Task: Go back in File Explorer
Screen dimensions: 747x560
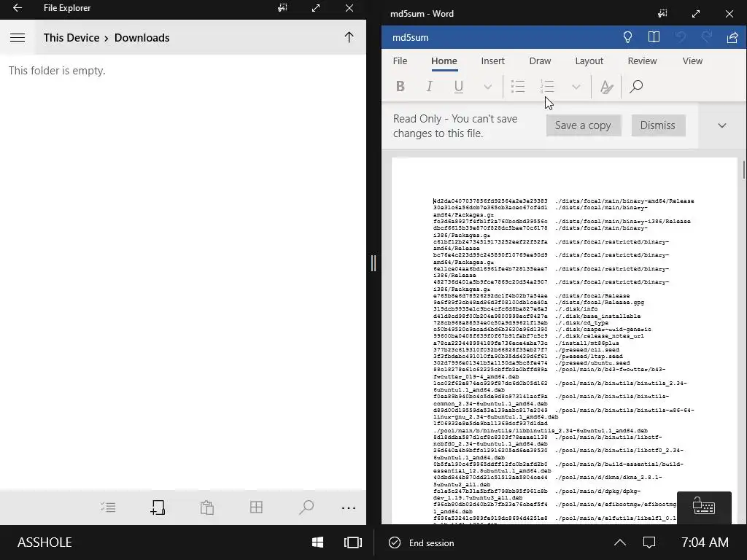Action: click(18, 8)
